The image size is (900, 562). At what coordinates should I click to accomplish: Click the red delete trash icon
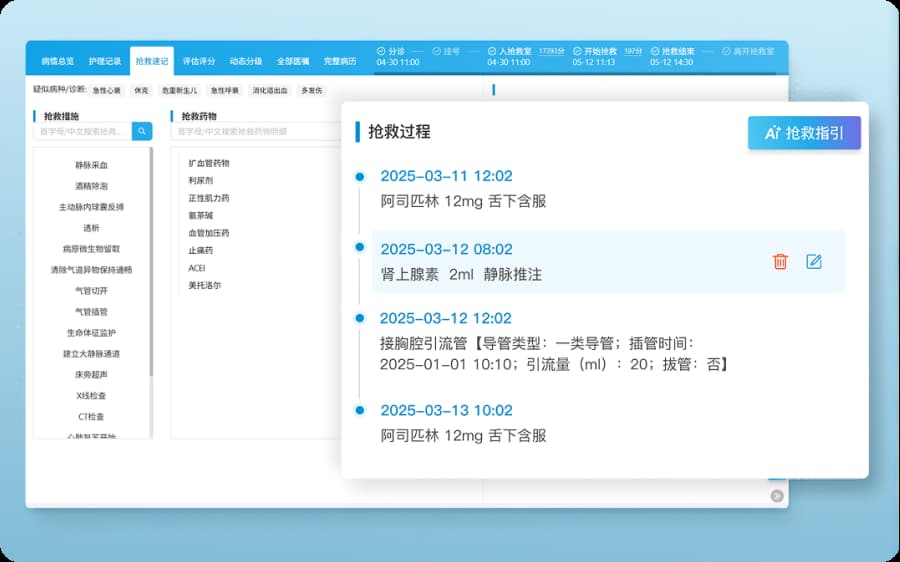[780, 262]
